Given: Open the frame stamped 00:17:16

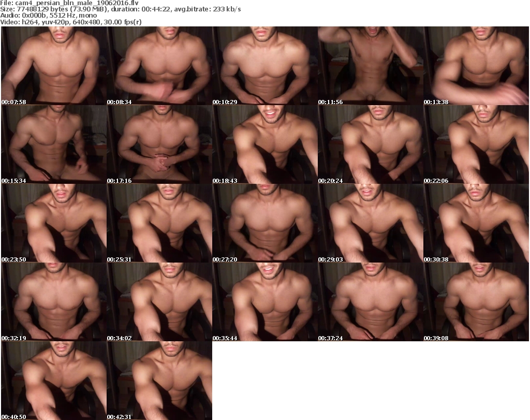Looking at the screenshot, I should coord(159,144).
